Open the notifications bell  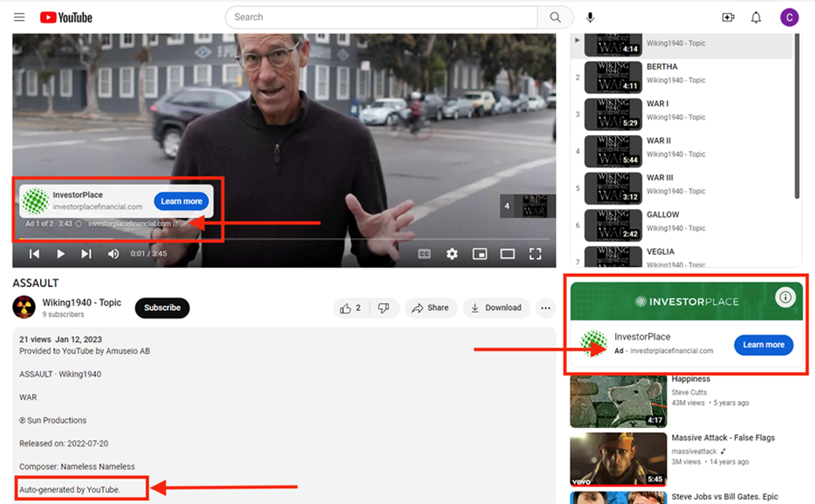point(756,18)
